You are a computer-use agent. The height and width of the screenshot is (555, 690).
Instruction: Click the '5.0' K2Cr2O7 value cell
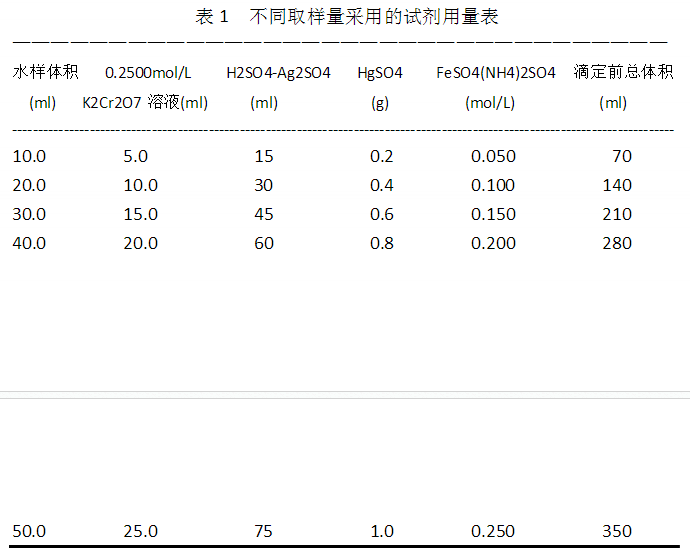coord(135,156)
